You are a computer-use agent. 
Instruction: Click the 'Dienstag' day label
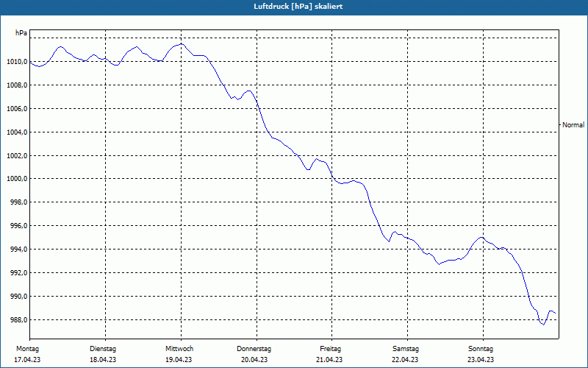(103, 349)
